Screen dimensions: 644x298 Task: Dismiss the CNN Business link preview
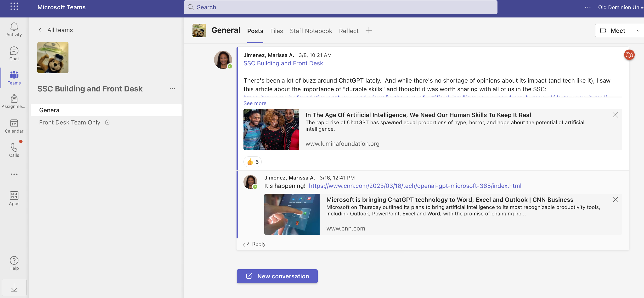615,200
